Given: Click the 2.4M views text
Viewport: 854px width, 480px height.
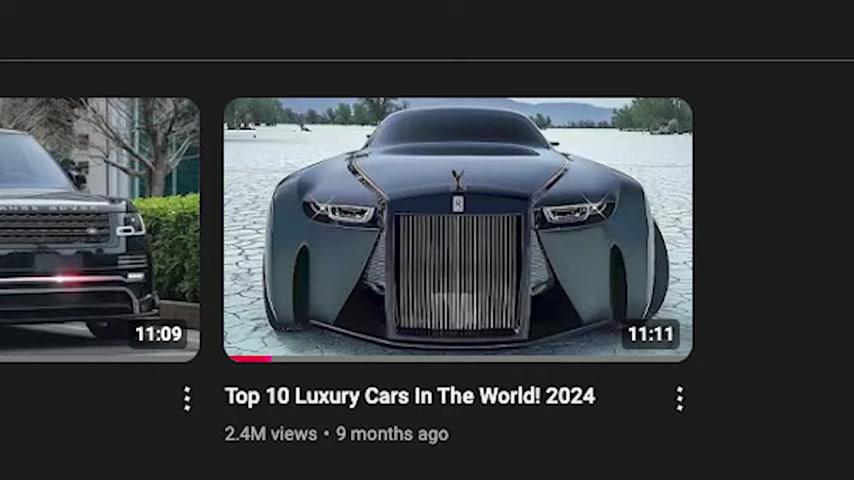Looking at the screenshot, I should [271, 434].
